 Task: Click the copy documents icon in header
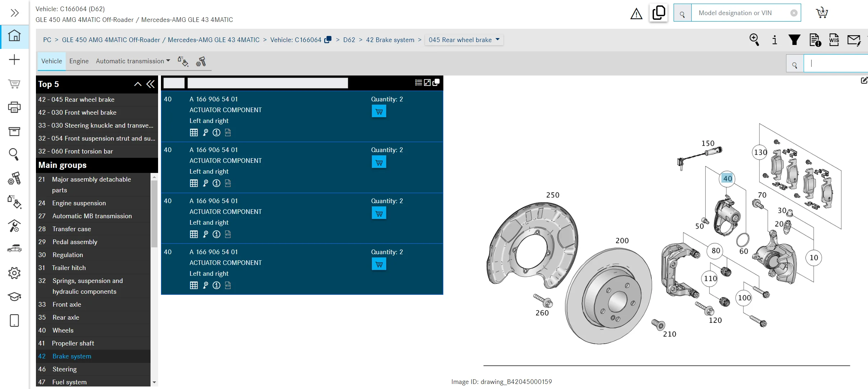pos(659,13)
